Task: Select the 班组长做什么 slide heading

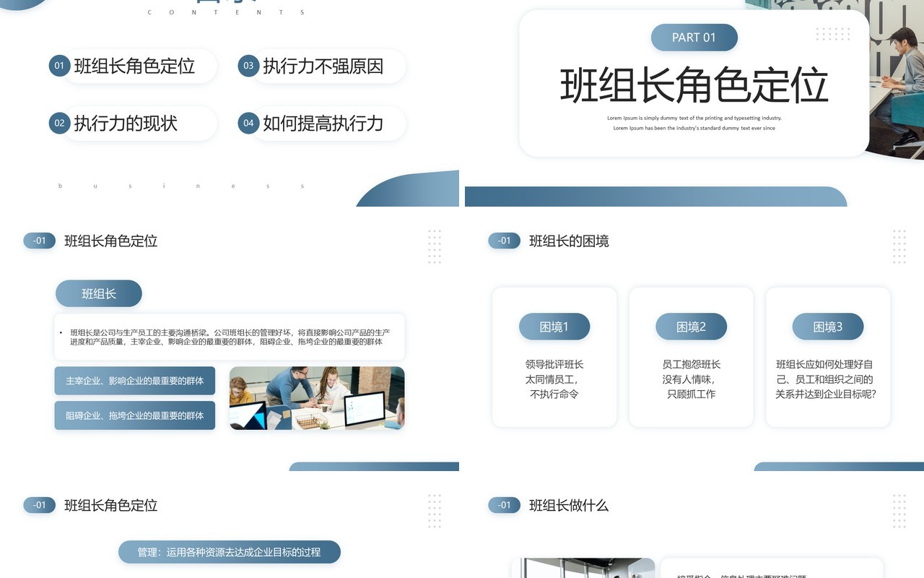Action: tap(569, 505)
